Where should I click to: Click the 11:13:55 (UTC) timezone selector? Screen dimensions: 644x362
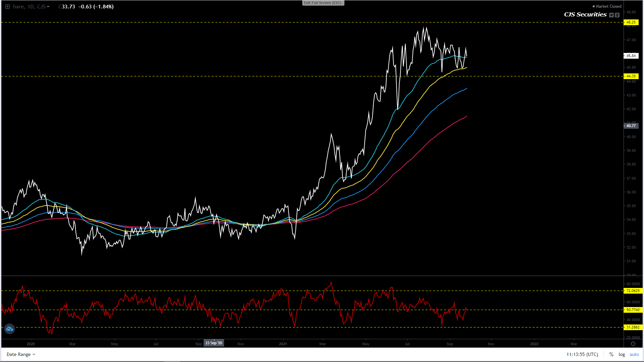click(582, 354)
